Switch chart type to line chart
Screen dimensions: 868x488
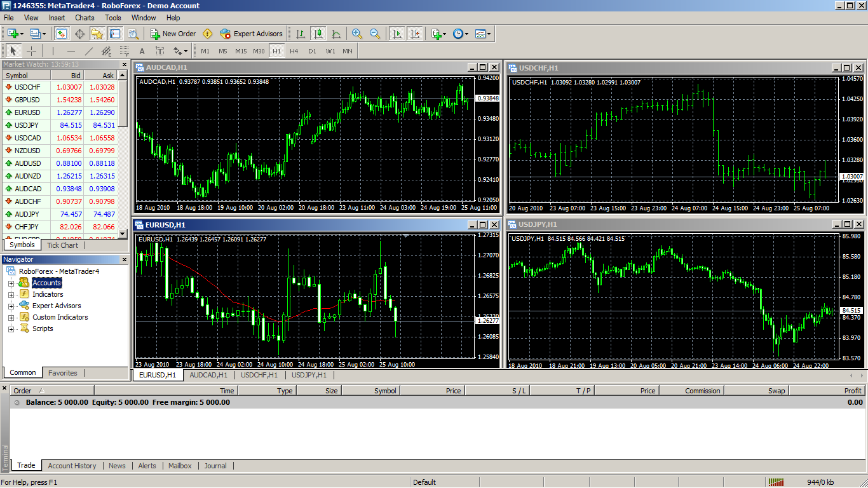pos(336,34)
